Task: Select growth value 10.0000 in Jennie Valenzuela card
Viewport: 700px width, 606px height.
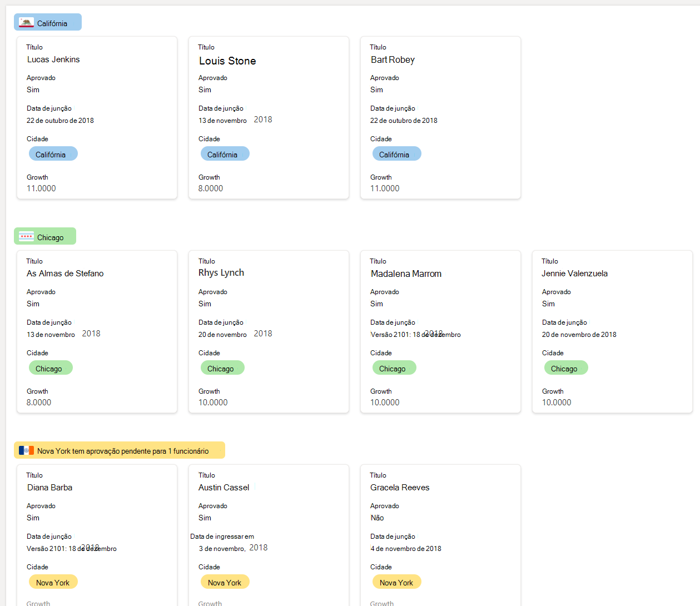Action: pyautogui.click(x=557, y=403)
